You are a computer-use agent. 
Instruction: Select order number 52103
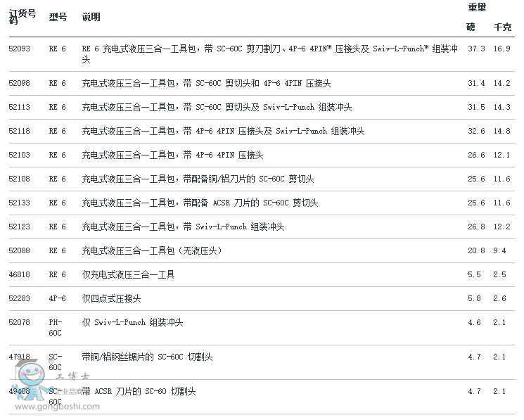point(19,155)
